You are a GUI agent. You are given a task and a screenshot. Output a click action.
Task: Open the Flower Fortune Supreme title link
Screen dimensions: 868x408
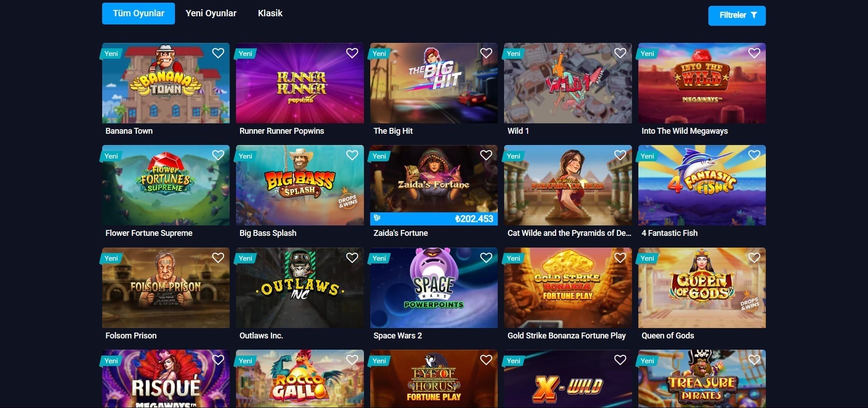(149, 233)
